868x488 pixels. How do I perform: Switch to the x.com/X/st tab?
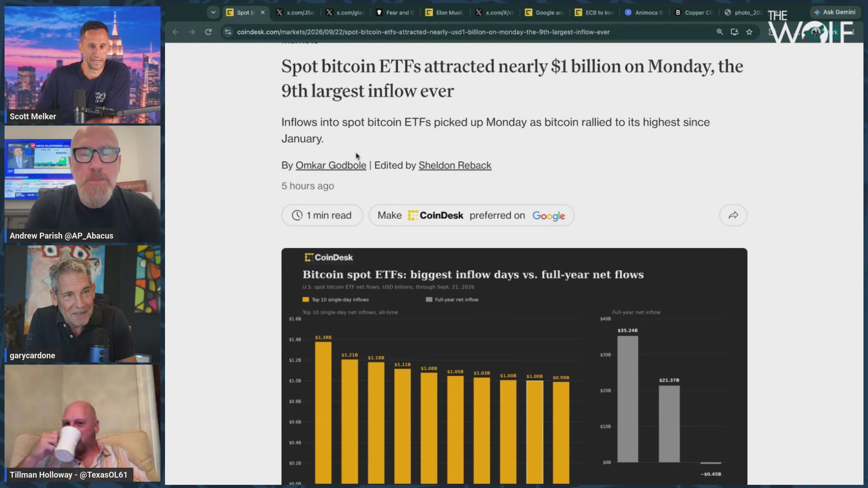(494, 13)
